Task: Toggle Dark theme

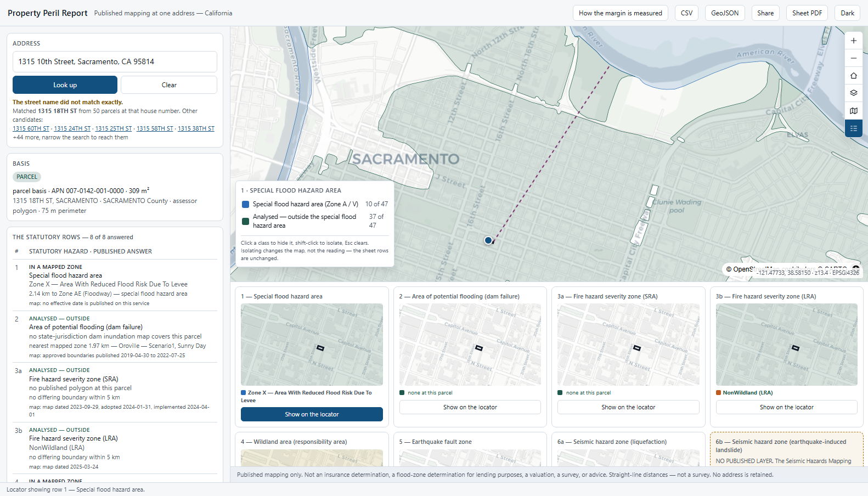Action: 847,13
